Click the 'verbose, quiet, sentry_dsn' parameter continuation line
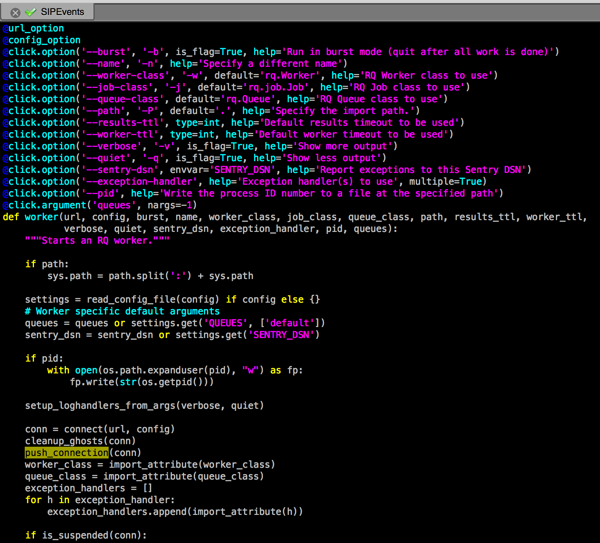The height and width of the screenshot is (543, 600). [231, 229]
